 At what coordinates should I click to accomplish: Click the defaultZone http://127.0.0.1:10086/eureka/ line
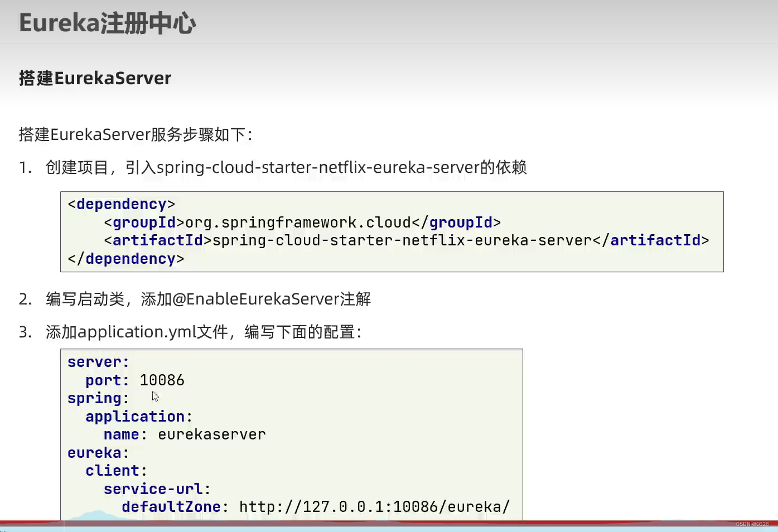point(316,507)
